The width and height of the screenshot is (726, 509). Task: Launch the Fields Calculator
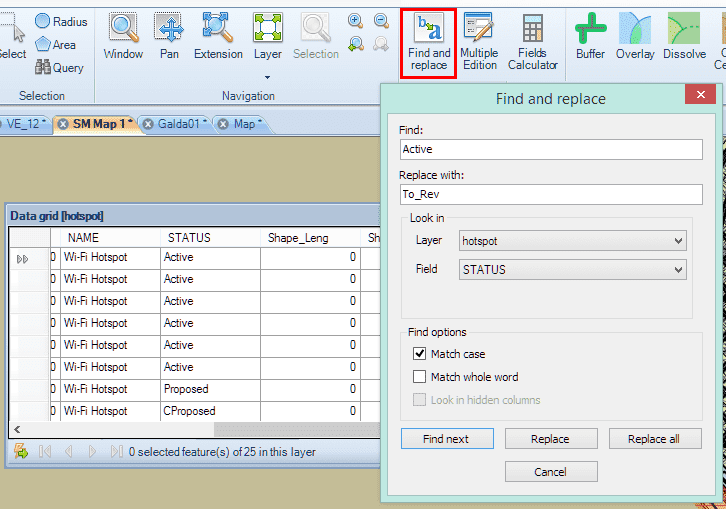(x=532, y=42)
